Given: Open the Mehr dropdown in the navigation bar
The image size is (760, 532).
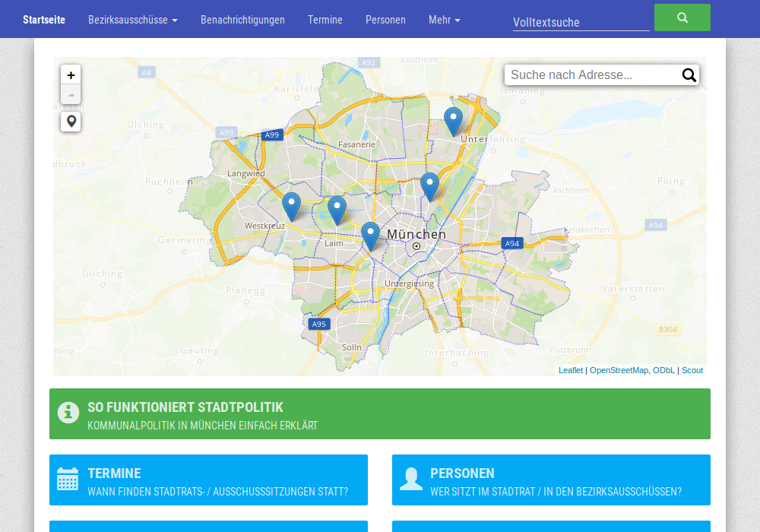Looking at the screenshot, I should (x=444, y=20).
